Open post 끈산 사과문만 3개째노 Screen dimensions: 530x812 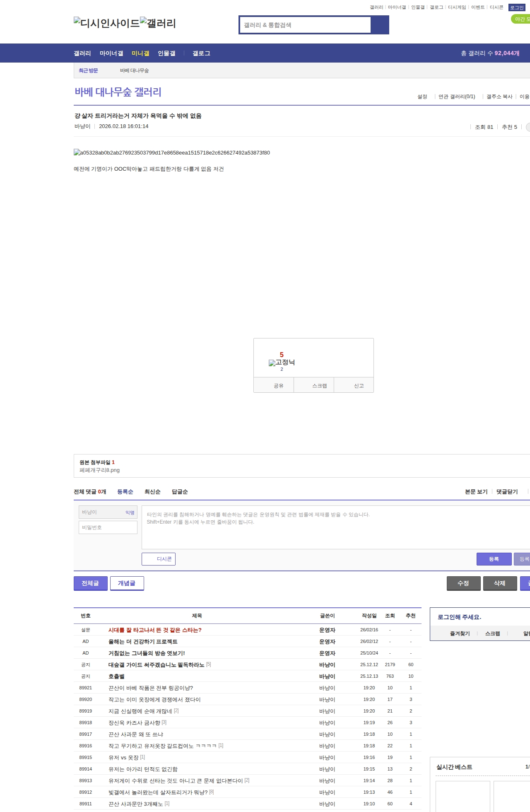point(136,804)
